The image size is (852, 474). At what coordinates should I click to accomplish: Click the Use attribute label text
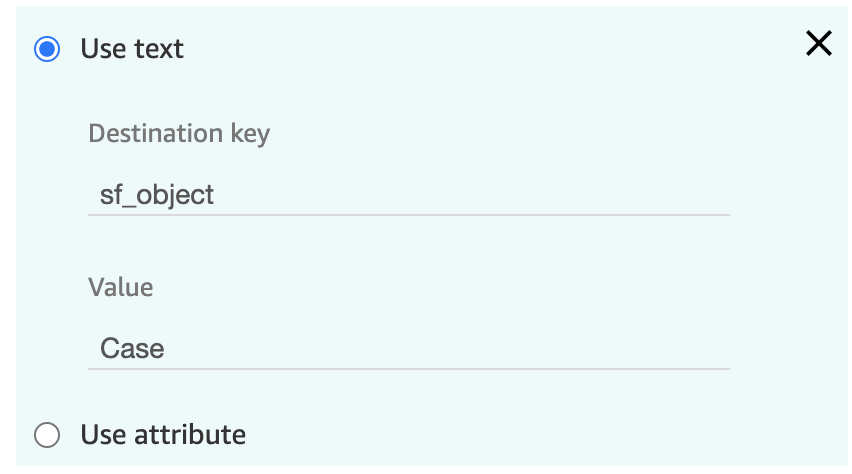point(163,435)
